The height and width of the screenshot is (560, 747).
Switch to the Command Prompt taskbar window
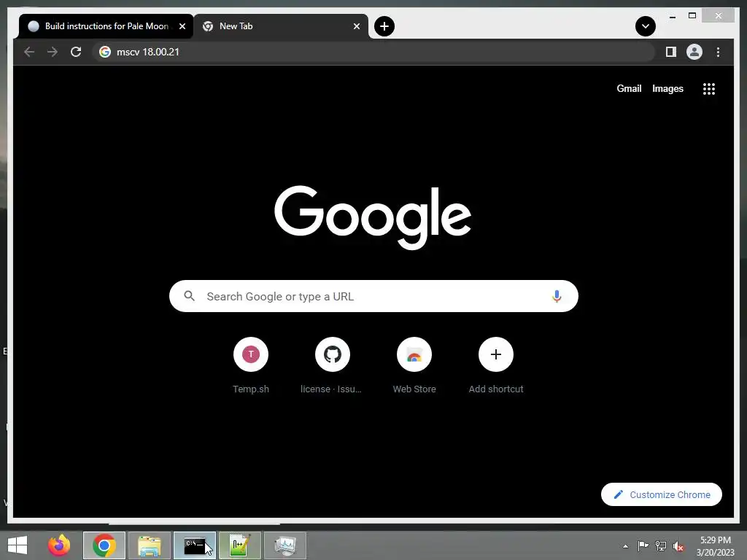[x=194, y=545]
